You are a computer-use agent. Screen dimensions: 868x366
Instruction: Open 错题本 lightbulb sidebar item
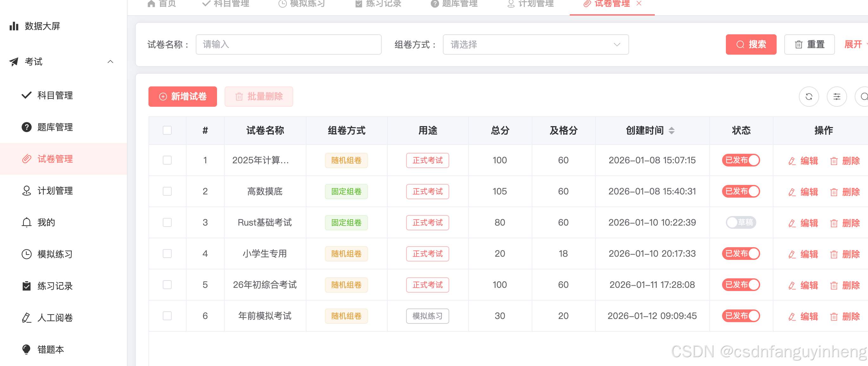(x=50, y=349)
